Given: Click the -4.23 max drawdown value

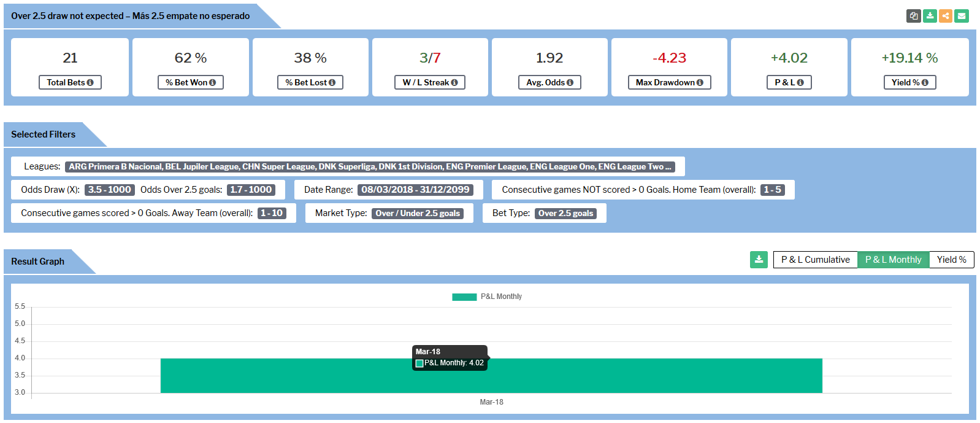Looking at the screenshot, I should coord(670,58).
